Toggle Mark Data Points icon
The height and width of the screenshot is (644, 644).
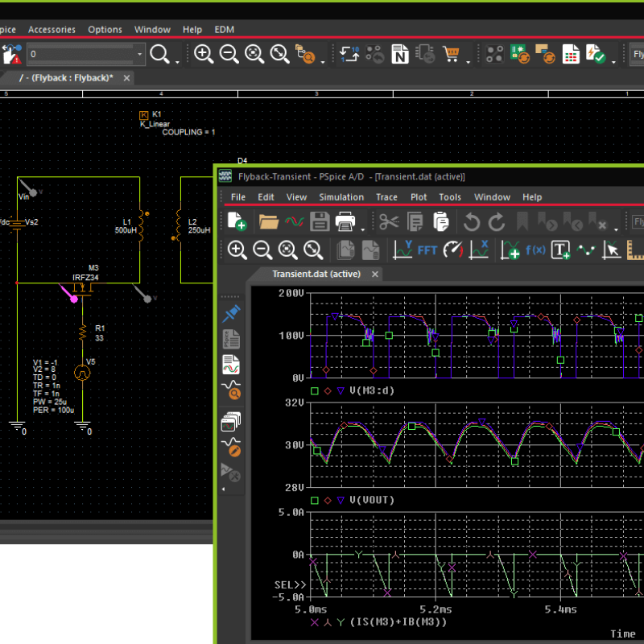point(587,250)
